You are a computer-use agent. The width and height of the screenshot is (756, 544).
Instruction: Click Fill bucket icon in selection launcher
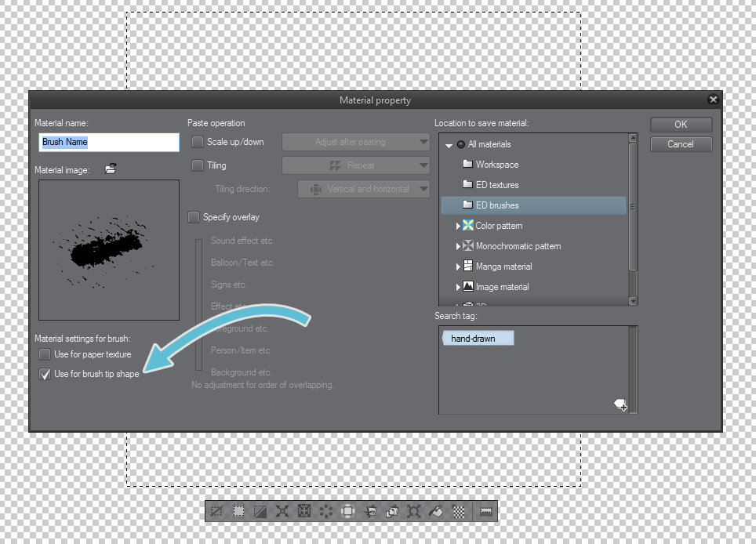435,511
